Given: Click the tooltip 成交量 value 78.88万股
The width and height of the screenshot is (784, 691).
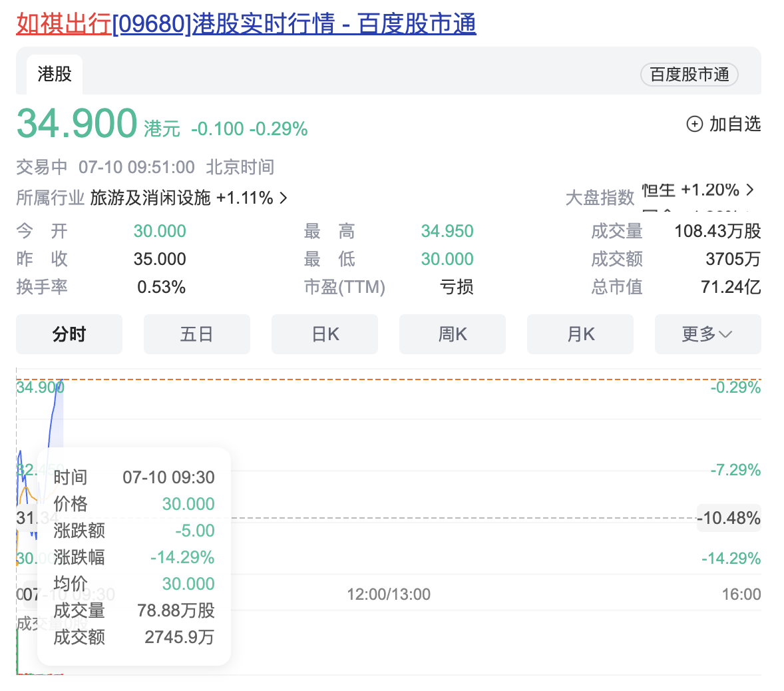Looking at the screenshot, I should [x=176, y=610].
